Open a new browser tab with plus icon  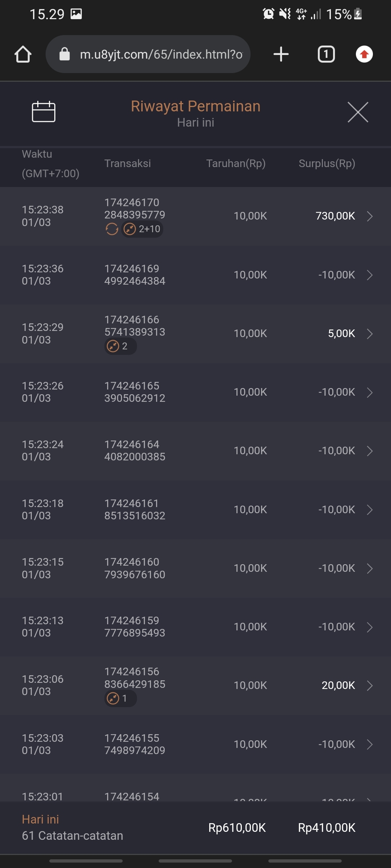[281, 54]
